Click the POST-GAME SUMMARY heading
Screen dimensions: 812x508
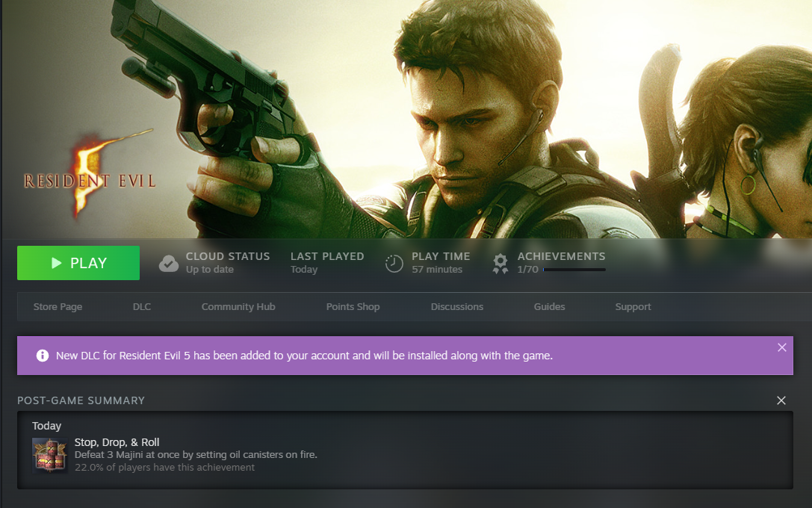pyautogui.click(x=81, y=400)
